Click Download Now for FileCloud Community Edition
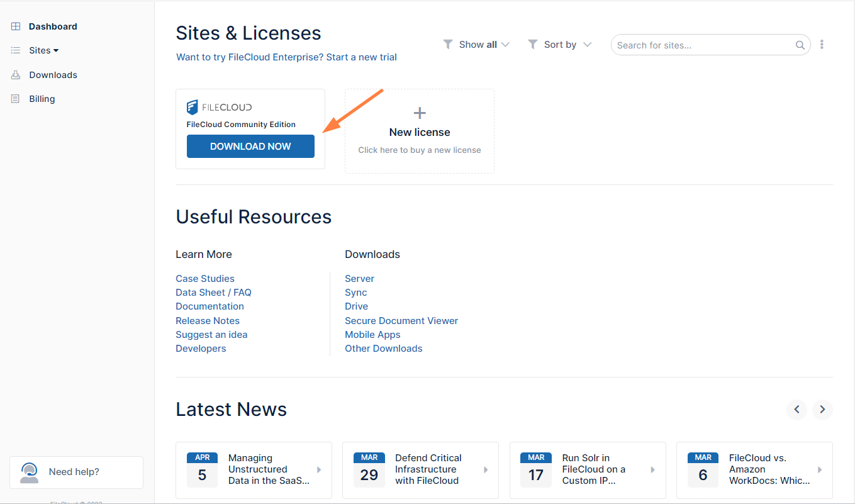 (x=250, y=146)
